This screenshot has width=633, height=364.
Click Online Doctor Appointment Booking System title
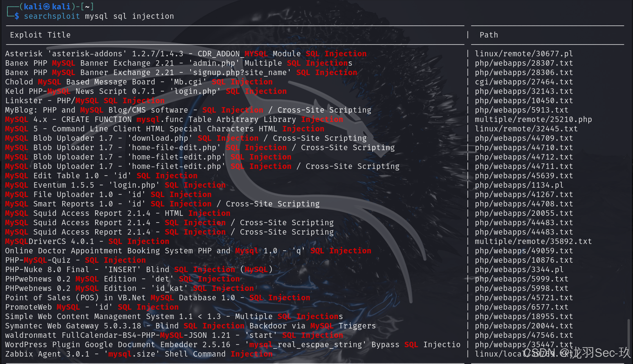pyautogui.click(x=188, y=251)
